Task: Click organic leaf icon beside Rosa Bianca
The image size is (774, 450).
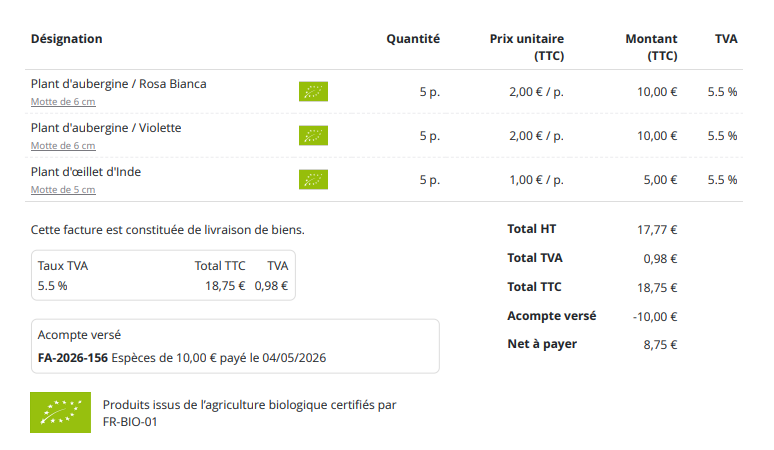Action: coord(313,91)
